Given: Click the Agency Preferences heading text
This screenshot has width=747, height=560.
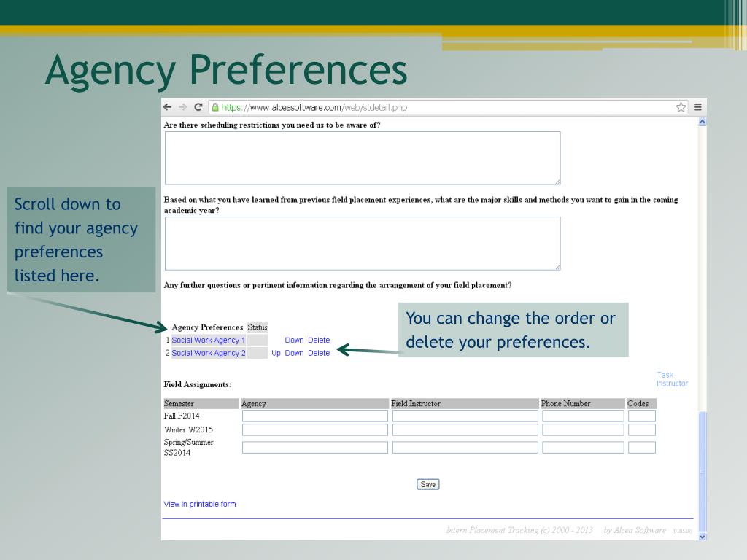Looking at the screenshot, I should [207, 327].
